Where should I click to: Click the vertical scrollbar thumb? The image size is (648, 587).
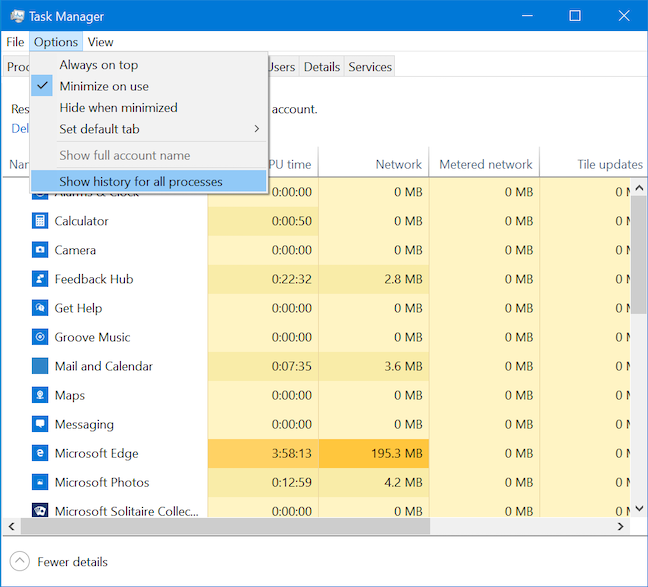639,255
